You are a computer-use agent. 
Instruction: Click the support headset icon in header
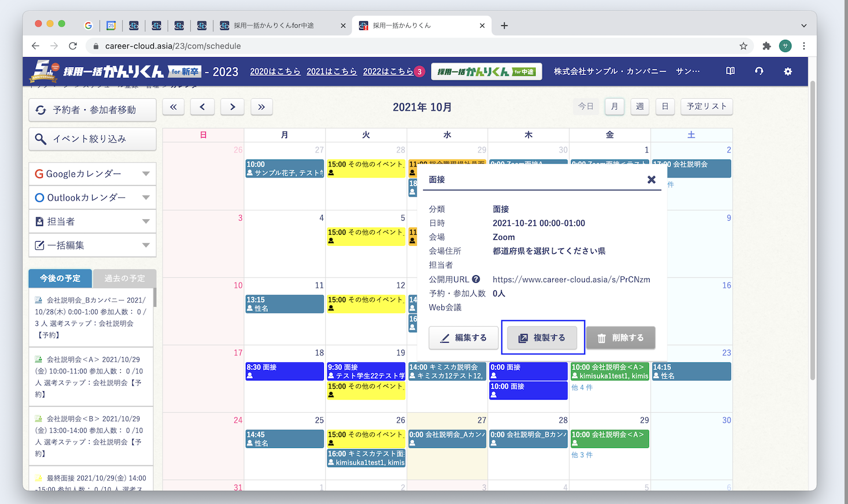[759, 71]
